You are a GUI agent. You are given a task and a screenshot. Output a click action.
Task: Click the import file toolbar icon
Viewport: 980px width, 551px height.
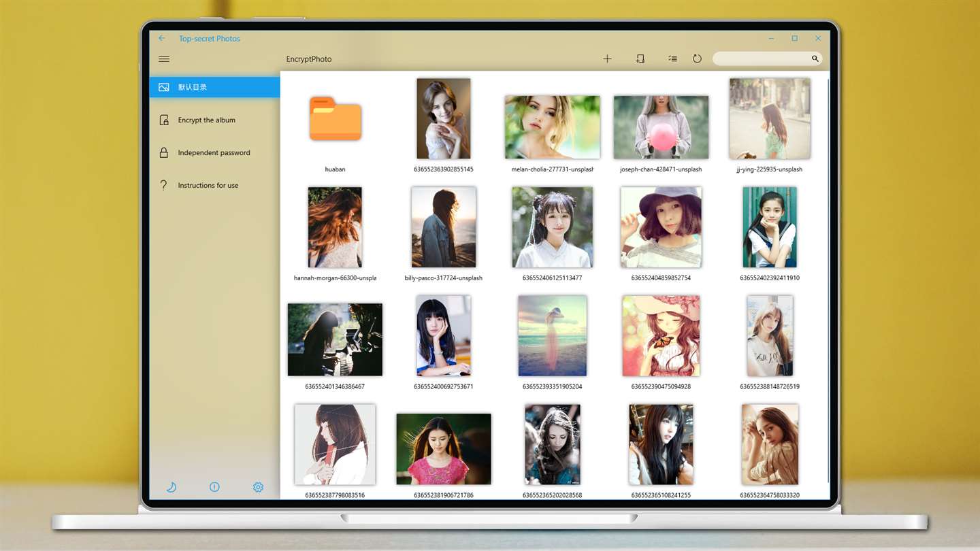coord(640,59)
